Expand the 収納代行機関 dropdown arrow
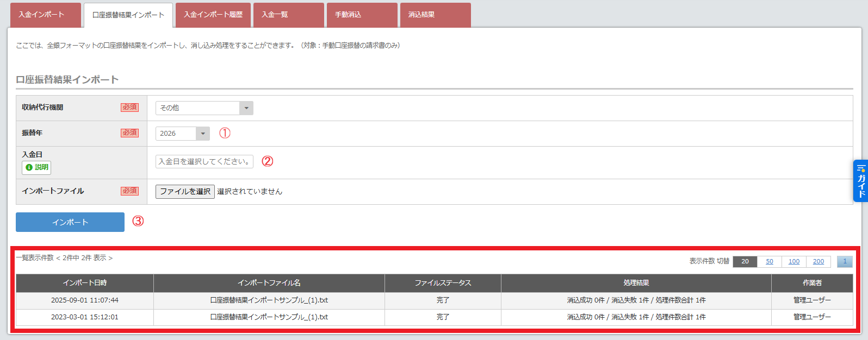This screenshot has height=340, width=868. 246,108
